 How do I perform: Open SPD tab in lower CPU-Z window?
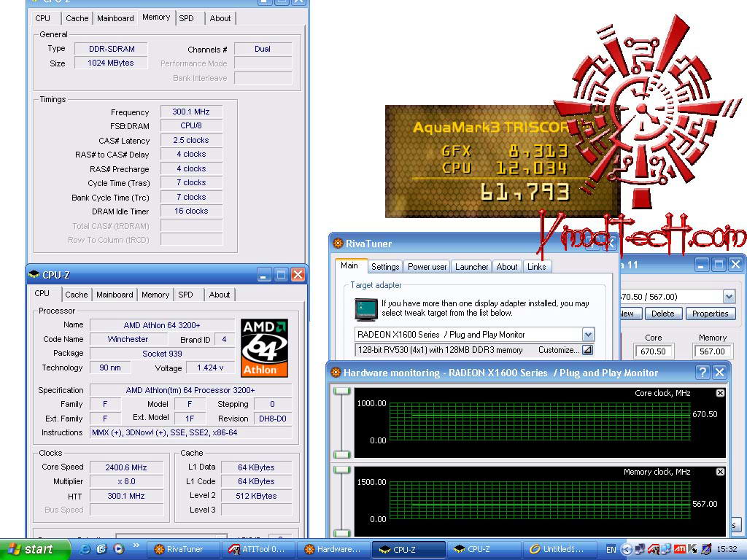click(185, 295)
